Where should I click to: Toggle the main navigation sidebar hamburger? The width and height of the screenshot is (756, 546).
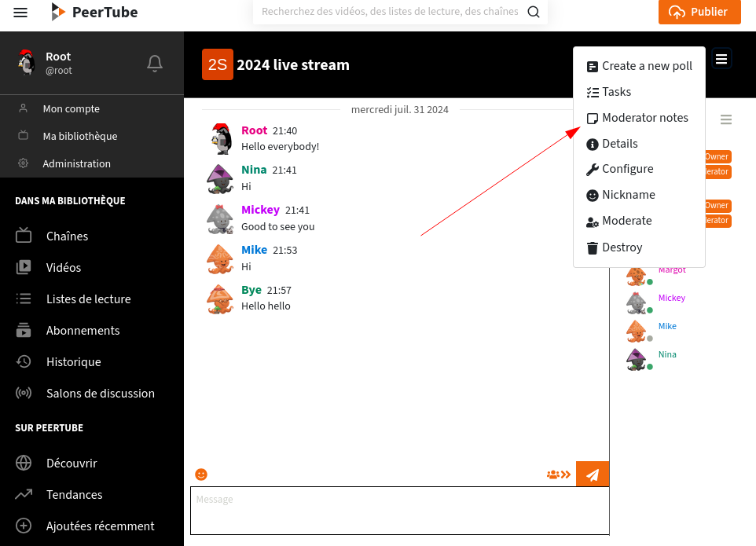(x=20, y=12)
